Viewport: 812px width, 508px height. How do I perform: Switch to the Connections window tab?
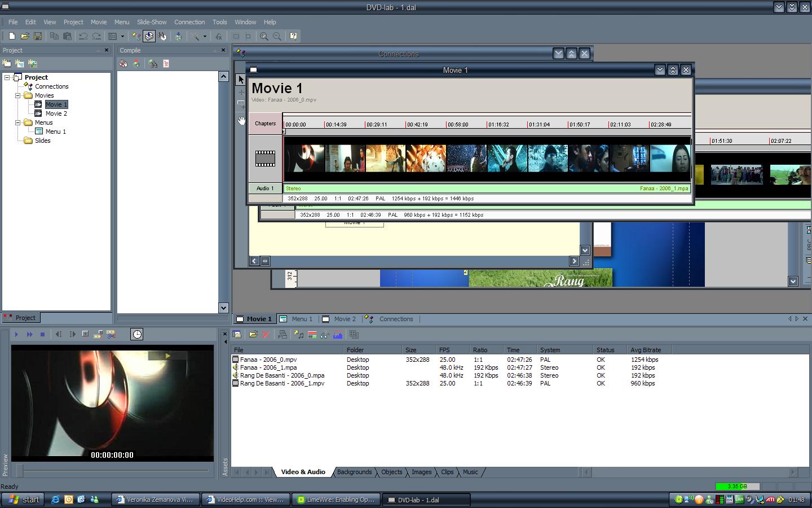click(x=390, y=319)
